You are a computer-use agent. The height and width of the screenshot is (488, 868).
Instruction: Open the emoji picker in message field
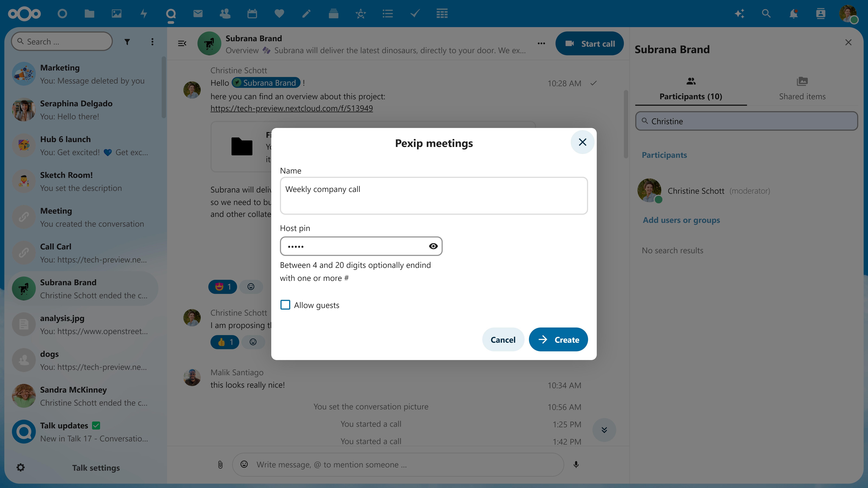click(244, 464)
